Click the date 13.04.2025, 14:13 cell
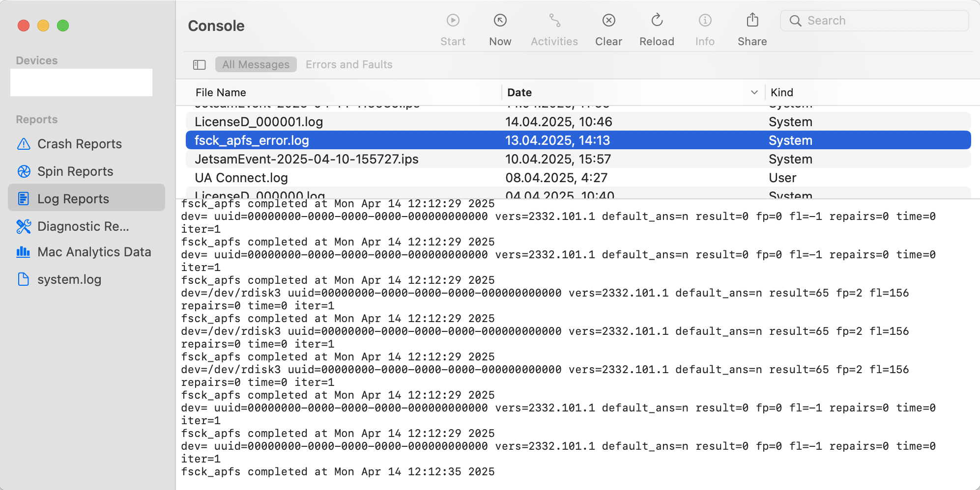The height and width of the screenshot is (490, 980). tap(557, 140)
